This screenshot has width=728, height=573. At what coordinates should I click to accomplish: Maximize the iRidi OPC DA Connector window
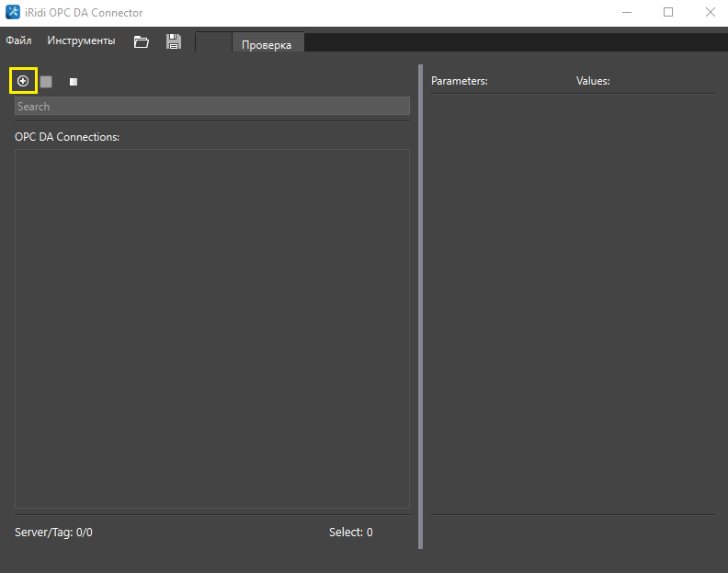click(668, 13)
